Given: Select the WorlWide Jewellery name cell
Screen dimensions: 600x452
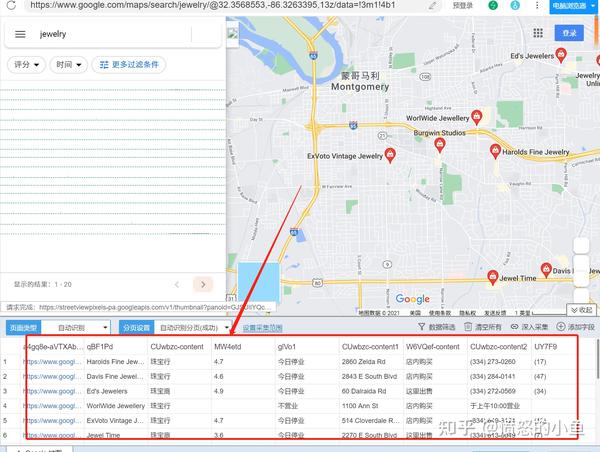Looking at the screenshot, I should click(116, 406).
